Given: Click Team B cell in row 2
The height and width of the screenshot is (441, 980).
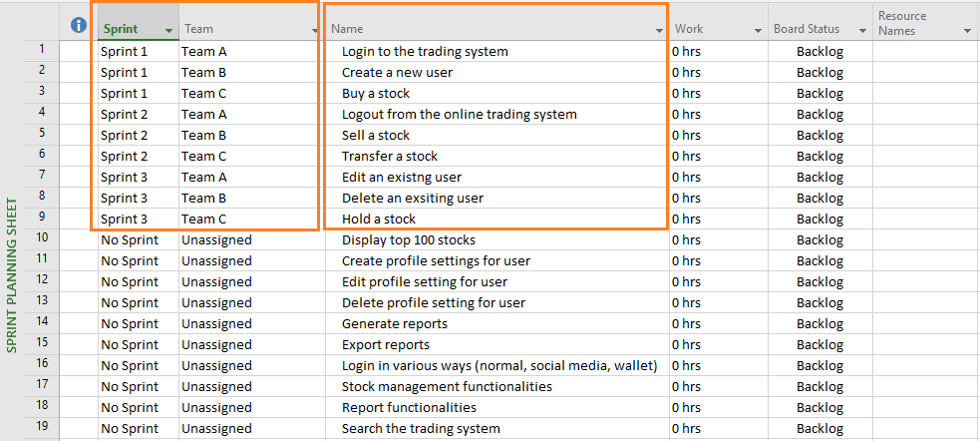Looking at the screenshot, I should click(252, 73).
